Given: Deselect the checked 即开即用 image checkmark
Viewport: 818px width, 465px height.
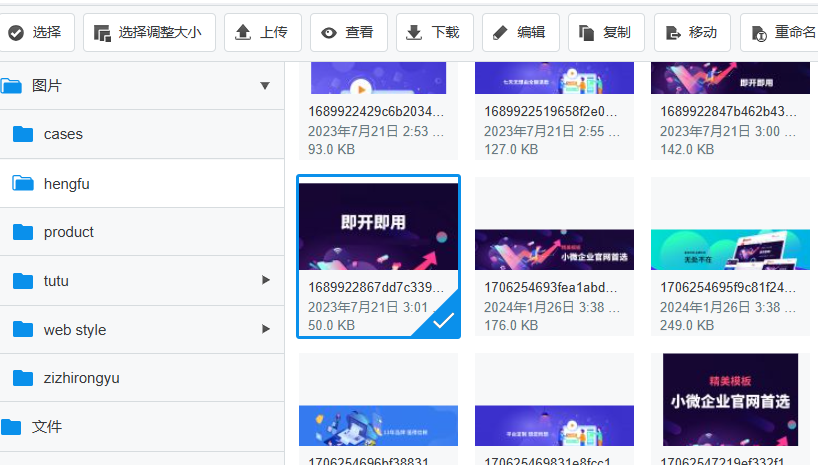Looking at the screenshot, I should coord(442,320).
